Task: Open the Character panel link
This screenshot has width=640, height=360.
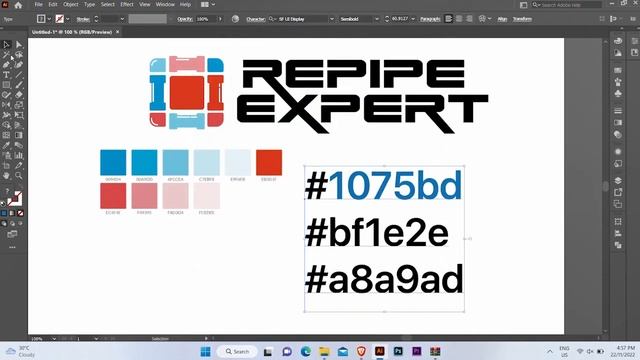Action: coord(256,19)
